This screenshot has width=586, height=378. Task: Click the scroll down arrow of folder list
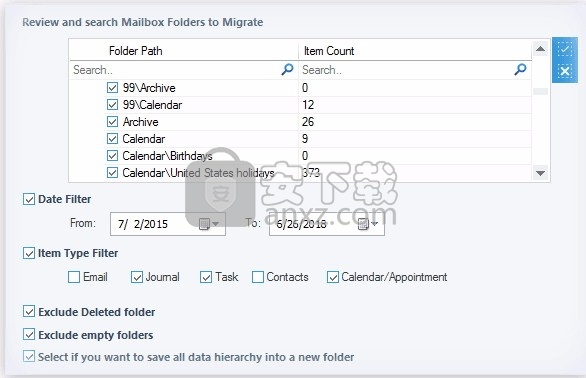point(540,173)
